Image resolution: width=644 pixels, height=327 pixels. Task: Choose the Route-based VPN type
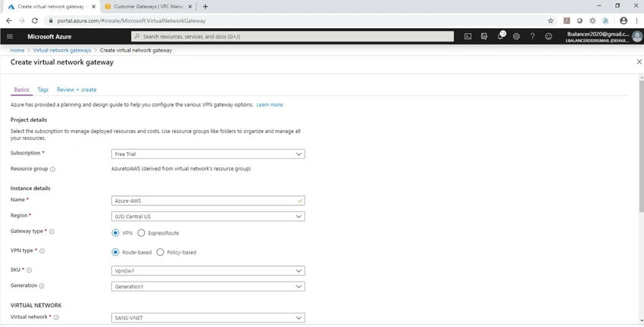click(x=115, y=252)
